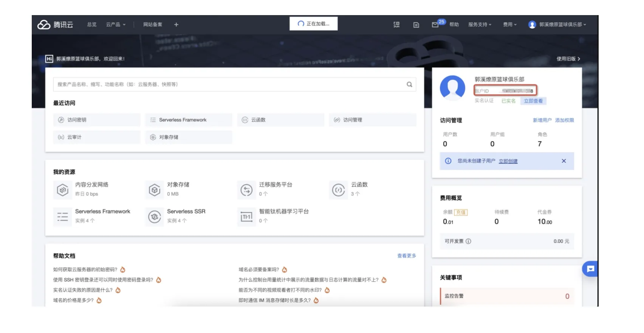Click the 云审计 icon in recent visits
This screenshot has width=644, height=333.
click(x=61, y=137)
